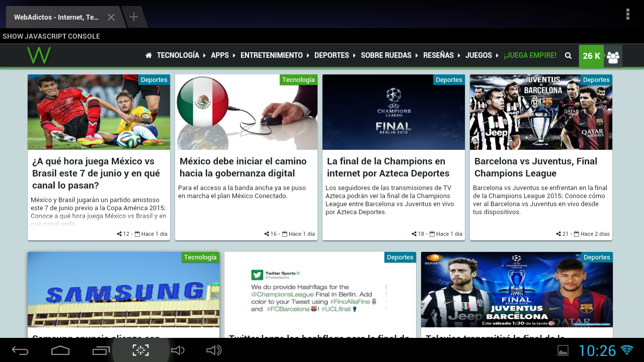Click Tecnología tag on Samsung card
Viewport: 644px width, 362px height.
200,257
